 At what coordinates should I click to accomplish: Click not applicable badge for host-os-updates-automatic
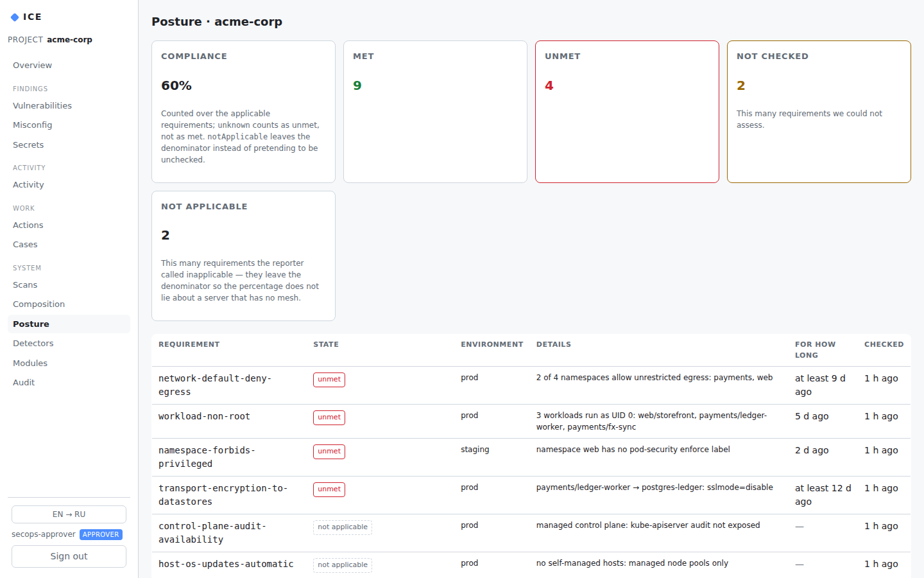click(343, 565)
